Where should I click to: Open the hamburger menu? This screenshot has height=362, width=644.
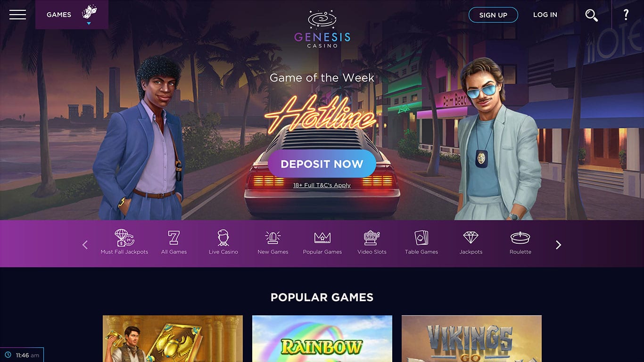tap(17, 15)
